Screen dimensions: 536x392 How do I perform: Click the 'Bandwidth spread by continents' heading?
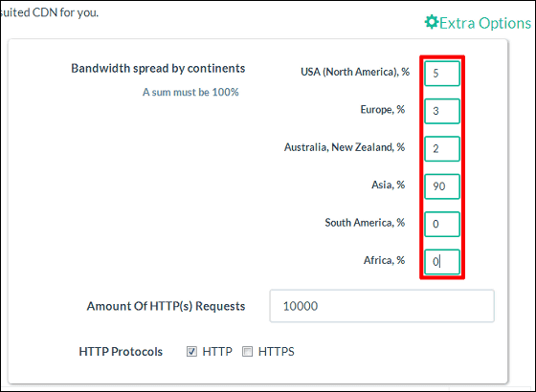tap(158, 69)
